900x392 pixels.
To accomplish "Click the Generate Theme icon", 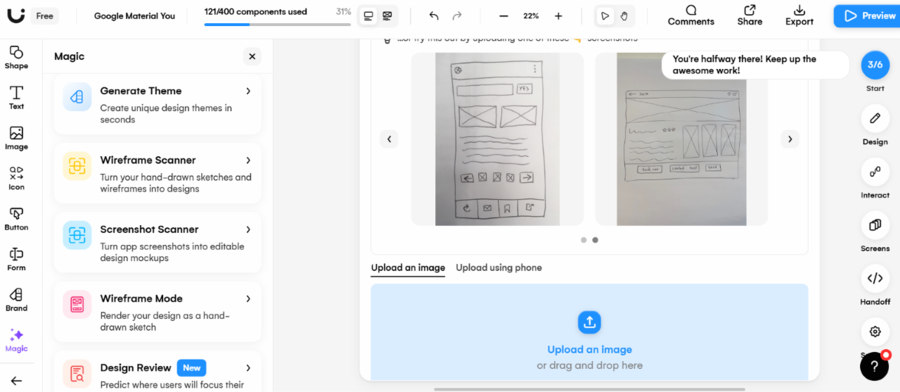I will 77,96.
